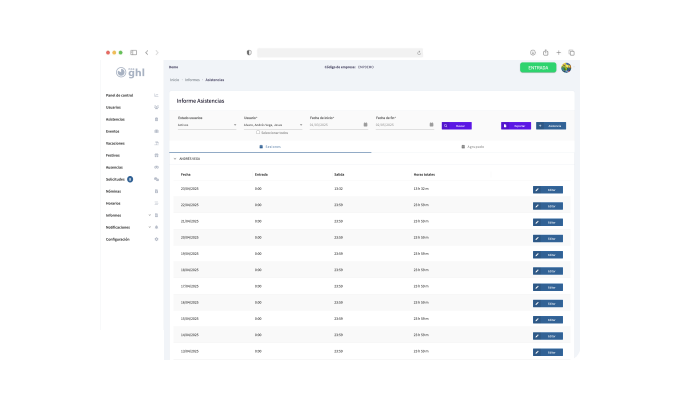The width and height of the screenshot is (679, 405).
Task: Collapse the ANDRÉS VEGA section
Action: (174, 158)
